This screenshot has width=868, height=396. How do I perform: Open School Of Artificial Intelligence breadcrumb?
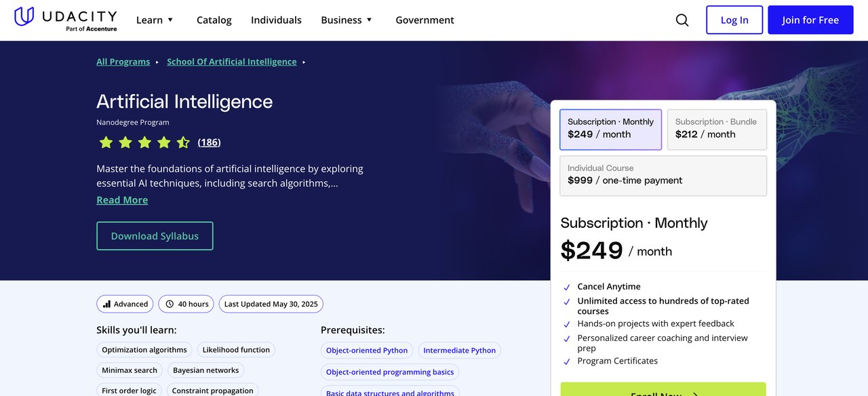pyautogui.click(x=232, y=62)
